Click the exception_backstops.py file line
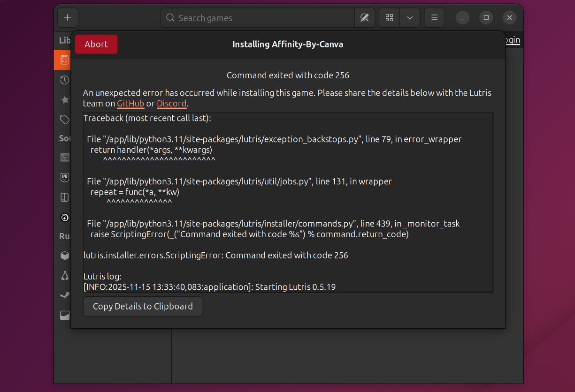The image size is (575, 392). point(274,139)
